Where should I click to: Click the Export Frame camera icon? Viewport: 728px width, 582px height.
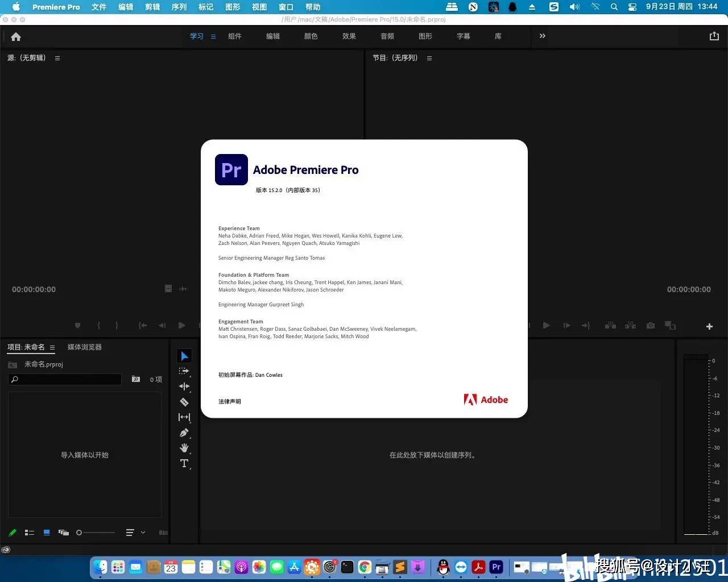coord(651,326)
